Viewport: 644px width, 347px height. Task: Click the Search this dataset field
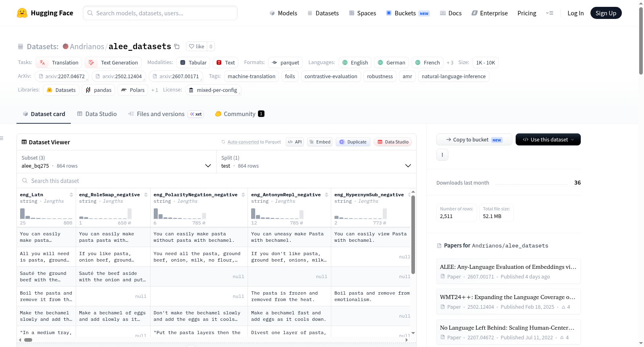pos(217,181)
